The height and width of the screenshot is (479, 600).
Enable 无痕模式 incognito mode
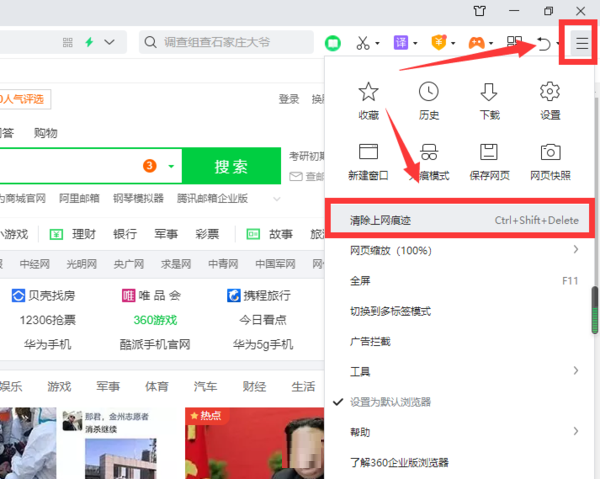click(428, 153)
